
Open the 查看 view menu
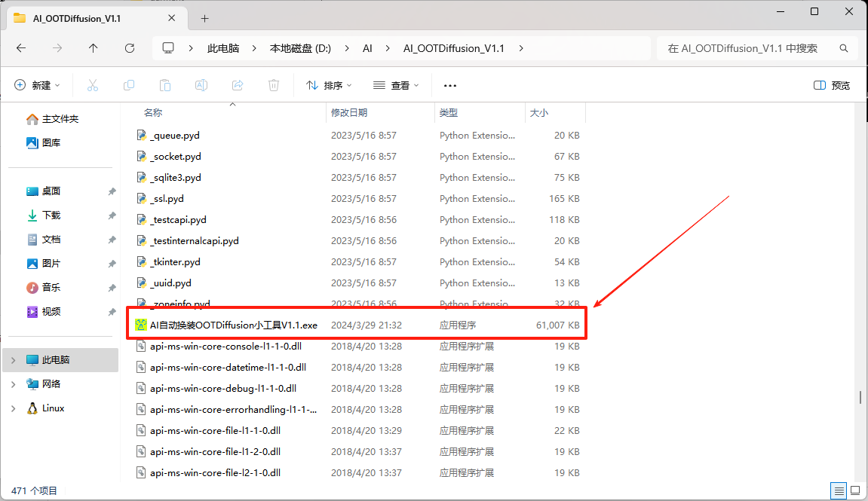click(x=396, y=86)
